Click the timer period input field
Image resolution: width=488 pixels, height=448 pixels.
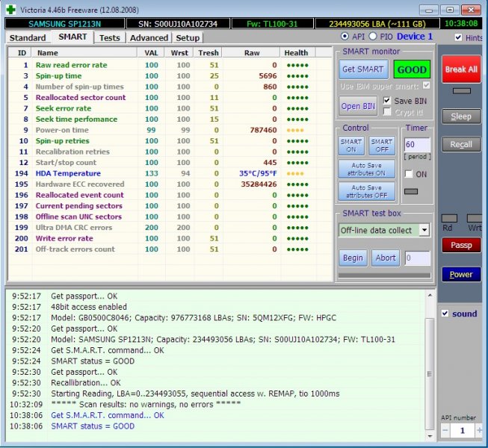pyautogui.click(x=417, y=144)
